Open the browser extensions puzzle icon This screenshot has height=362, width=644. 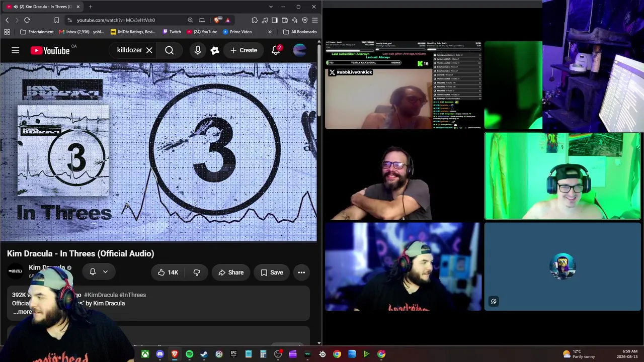255,20
